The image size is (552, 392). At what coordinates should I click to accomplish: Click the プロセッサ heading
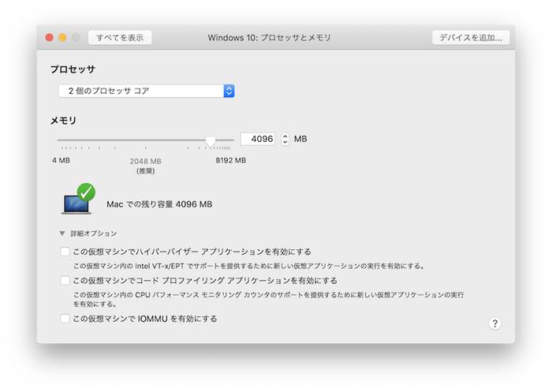(x=73, y=69)
